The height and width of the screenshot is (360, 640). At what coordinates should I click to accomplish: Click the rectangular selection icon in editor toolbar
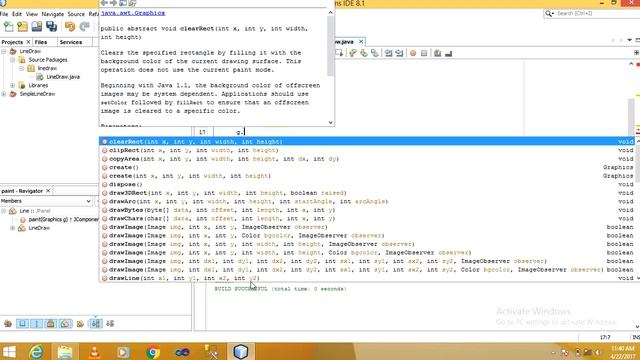[x=339, y=53]
